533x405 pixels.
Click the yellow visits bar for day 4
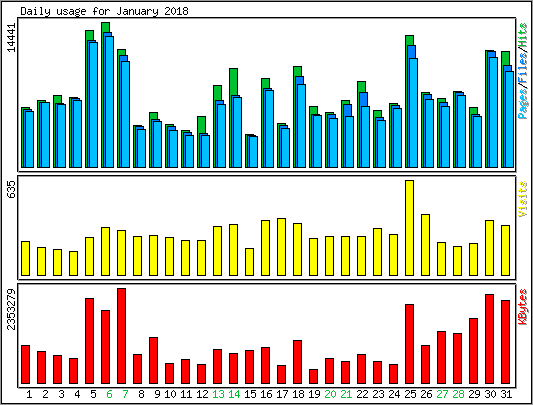click(73, 264)
